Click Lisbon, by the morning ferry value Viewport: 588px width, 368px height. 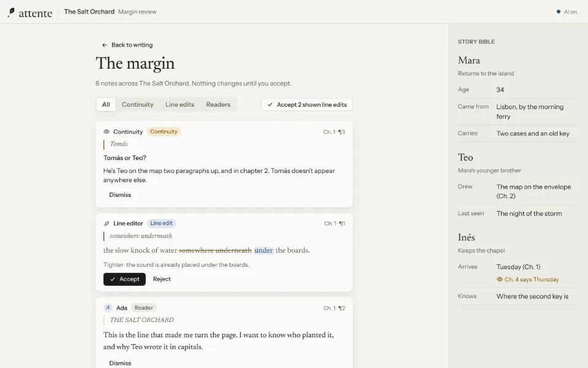[530, 112]
